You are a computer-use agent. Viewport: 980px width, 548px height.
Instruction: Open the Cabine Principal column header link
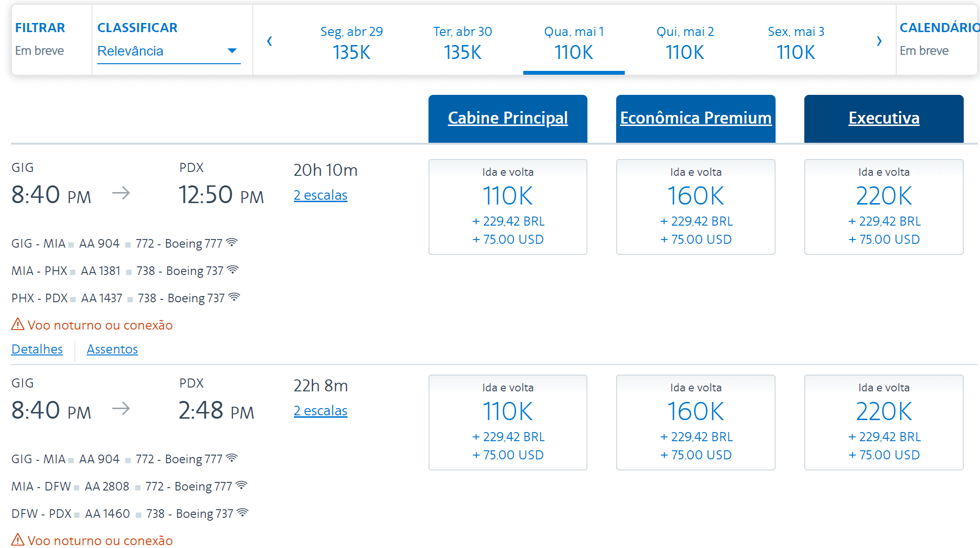(x=508, y=118)
